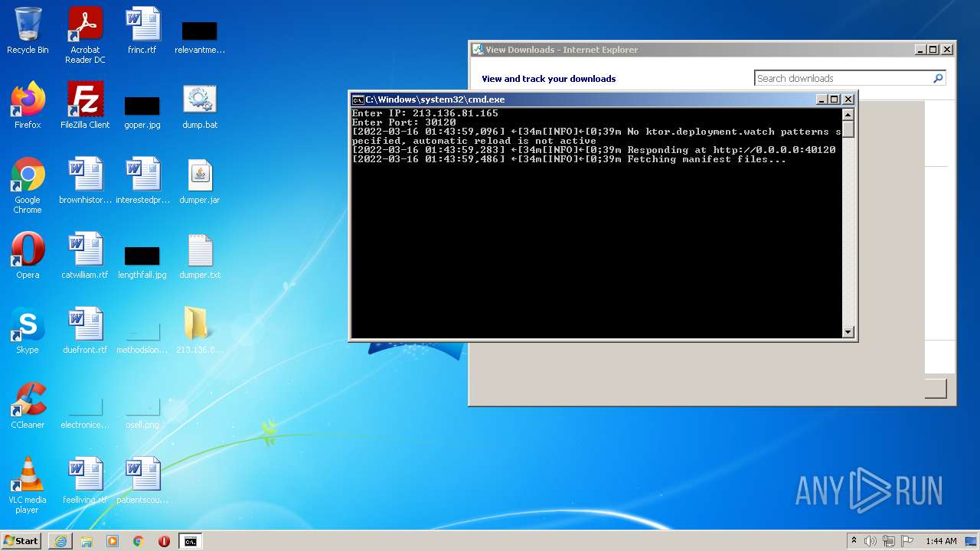This screenshot has height=551, width=980.
Task: Select methodslon... file on desktop
Action: [142, 337]
